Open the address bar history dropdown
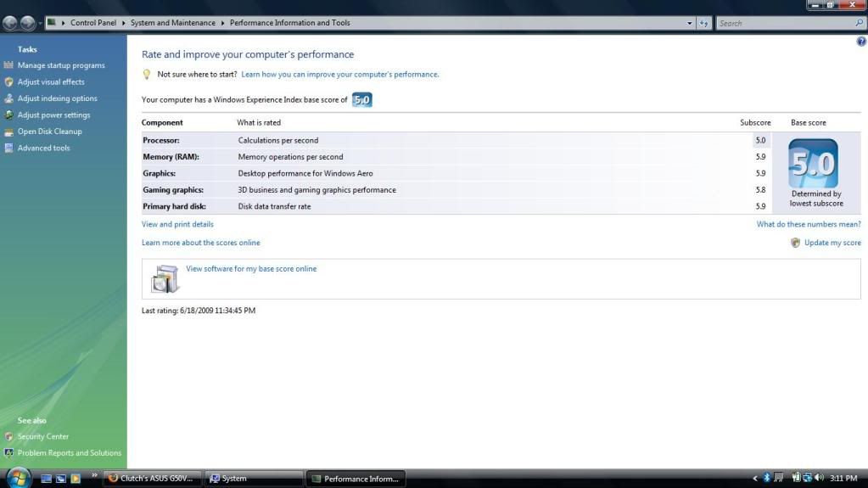868x488 pixels. point(689,23)
